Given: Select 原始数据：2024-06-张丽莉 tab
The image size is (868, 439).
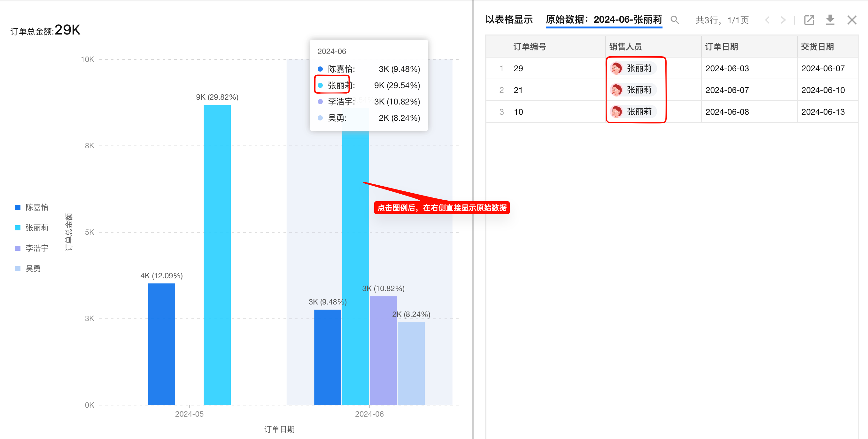Looking at the screenshot, I should point(603,19).
